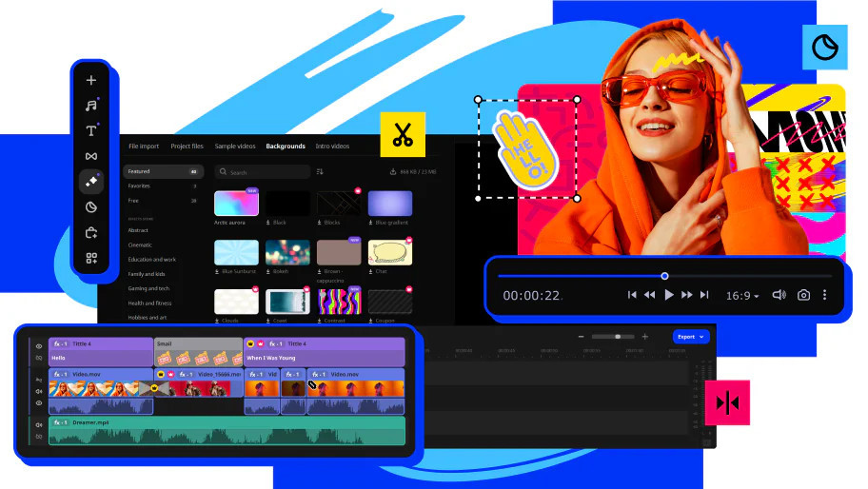Open the audio/music tab in the sidebar

click(91, 106)
